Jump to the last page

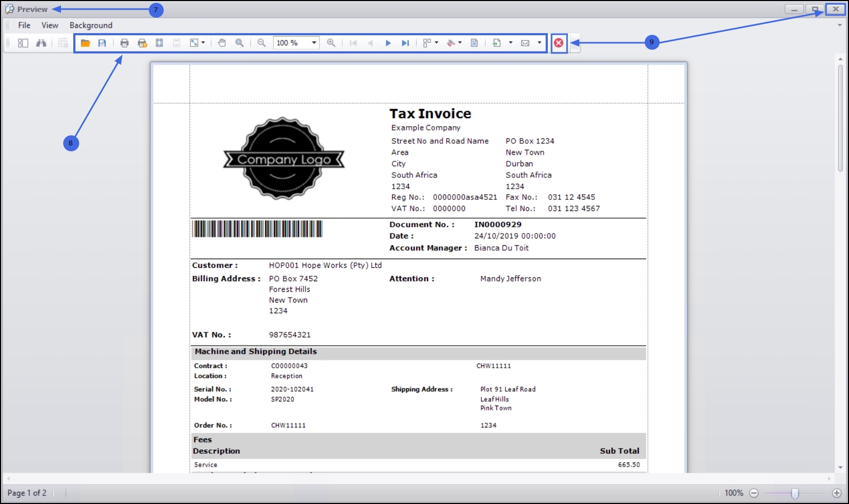point(406,43)
